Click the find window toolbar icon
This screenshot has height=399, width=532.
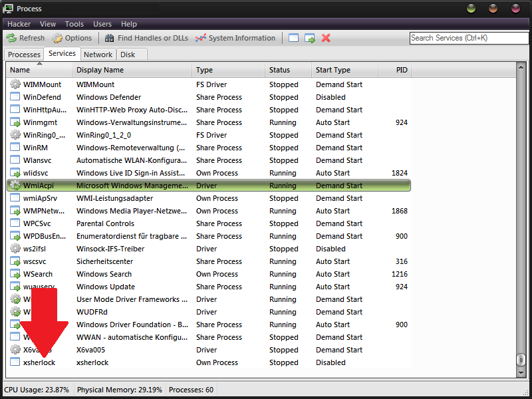pyautogui.click(x=293, y=38)
